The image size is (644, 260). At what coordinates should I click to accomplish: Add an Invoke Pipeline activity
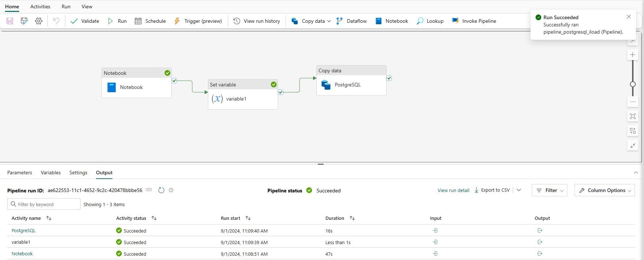tap(474, 21)
